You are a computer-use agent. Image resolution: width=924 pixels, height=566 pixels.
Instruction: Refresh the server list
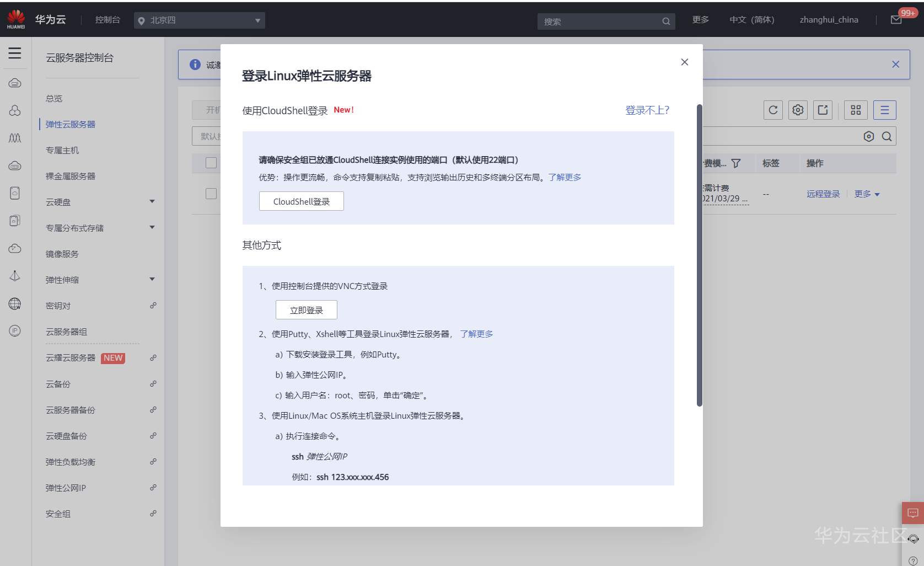(x=773, y=110)
